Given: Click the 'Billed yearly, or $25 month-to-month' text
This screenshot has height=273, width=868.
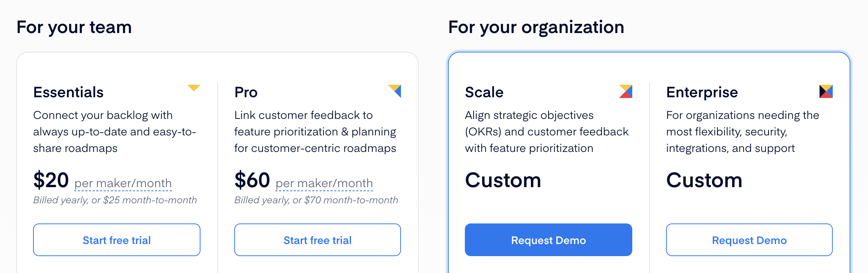Looking at the screenshot, I should (x=115, y=200).
